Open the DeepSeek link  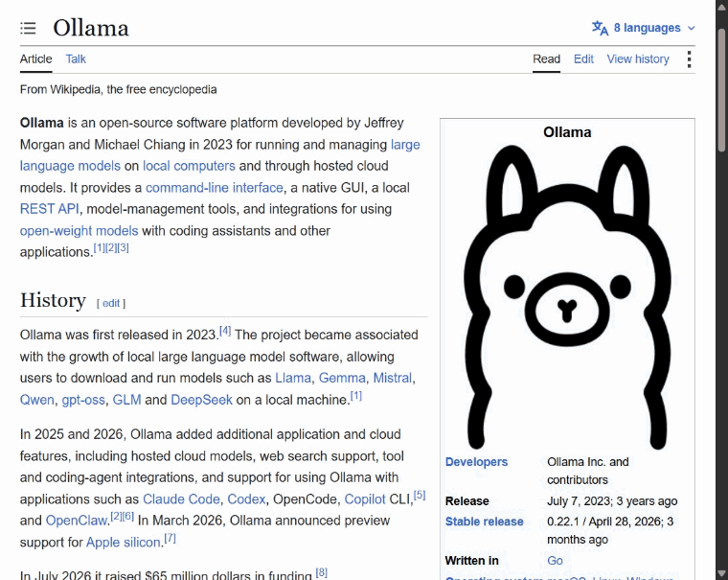(201, 400)
